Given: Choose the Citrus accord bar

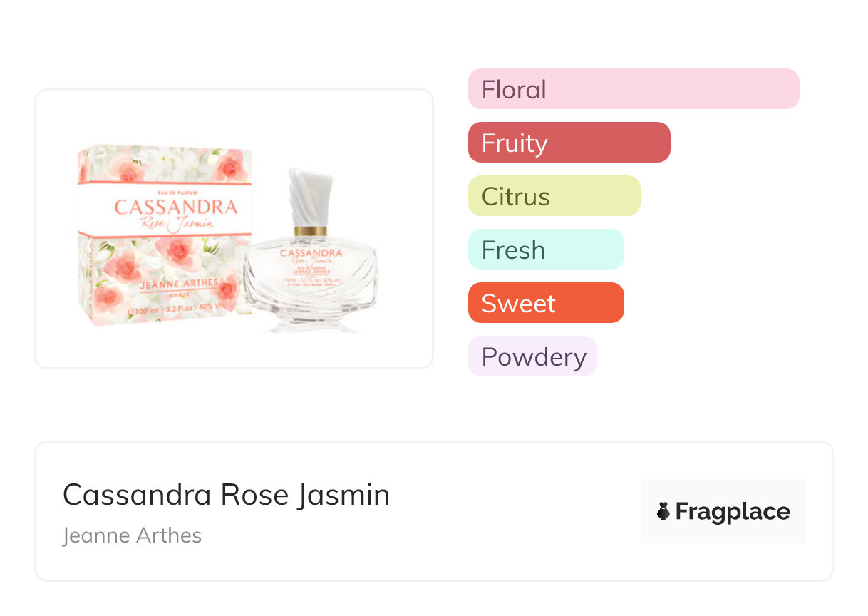Looking at the screenshot, I should (x=554, y=196).
